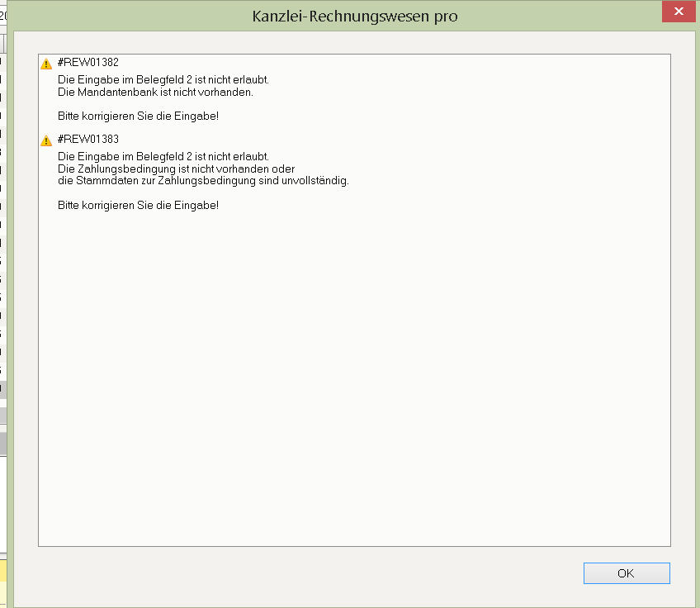Close the dialog with the red X
The width and height of the screenshot is (700, 608).
[678, 12]
